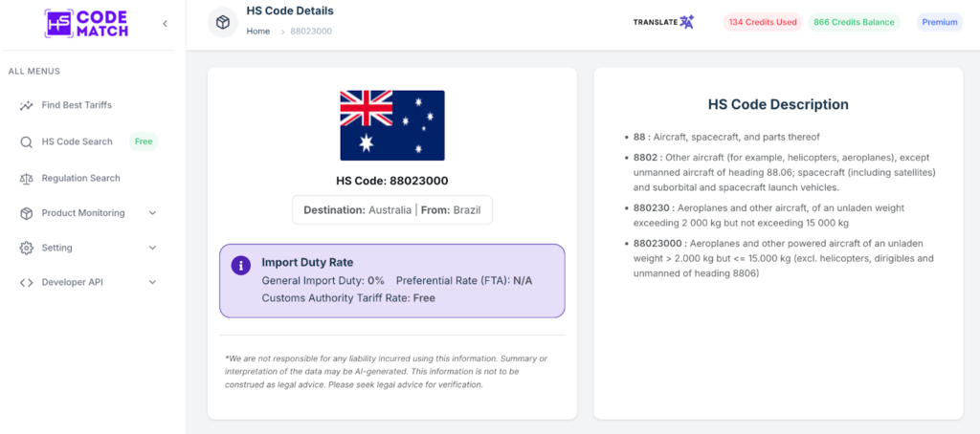Click the HS Code Match logo
The width and height of the screenshot is (980, 434).
[86, 24]
